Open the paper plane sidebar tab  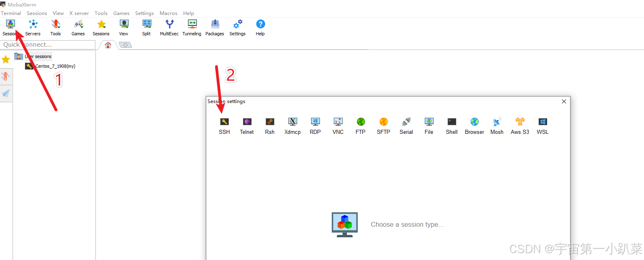click(x=6, y=94)
